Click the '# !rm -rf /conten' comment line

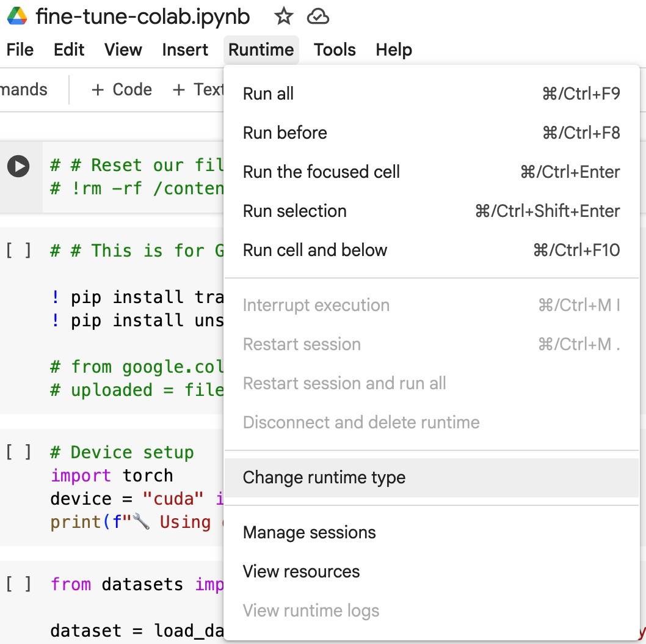tap(137, 188)
